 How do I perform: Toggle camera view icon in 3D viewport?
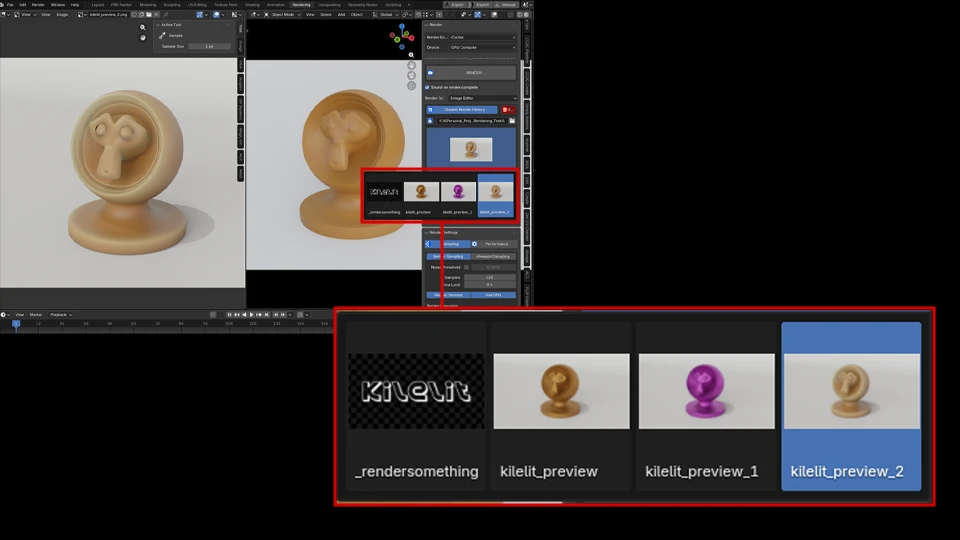click(411, 75)
